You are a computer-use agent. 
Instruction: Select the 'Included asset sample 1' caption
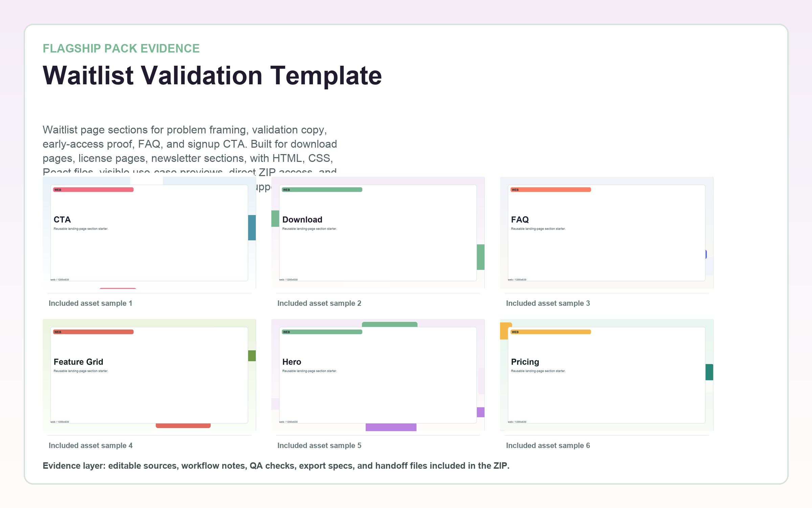pos(90,303)
